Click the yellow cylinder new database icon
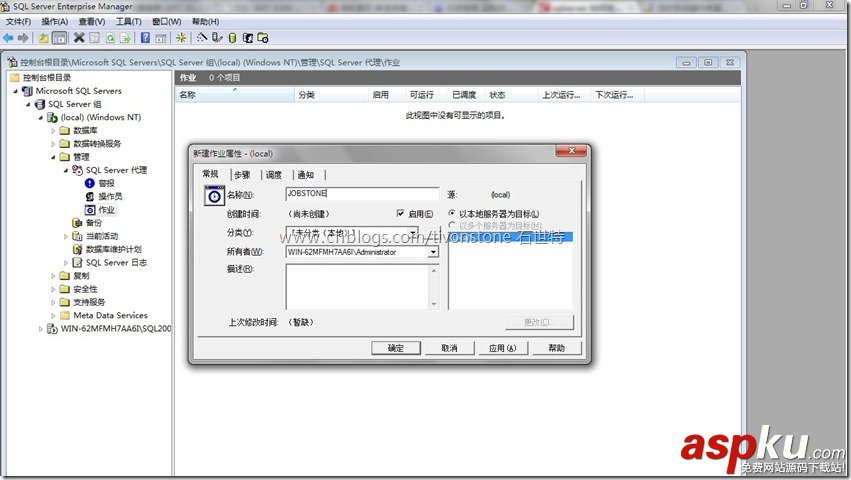Viewport: 851px width, 480px height. click(x=232, y=37)
